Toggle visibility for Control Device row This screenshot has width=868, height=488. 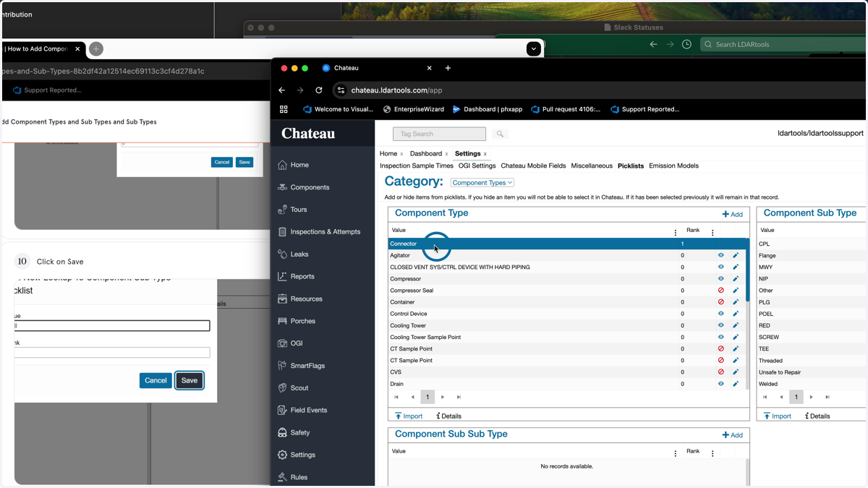[720, 314]
